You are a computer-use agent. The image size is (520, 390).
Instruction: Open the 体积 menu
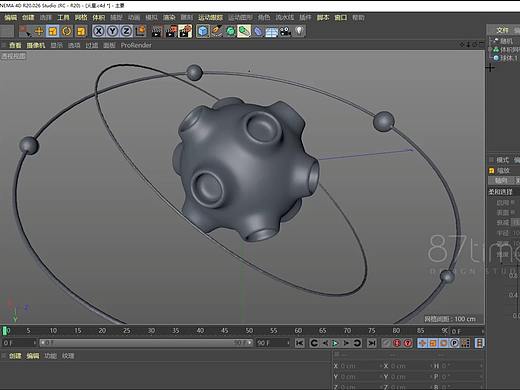point(99,17)
